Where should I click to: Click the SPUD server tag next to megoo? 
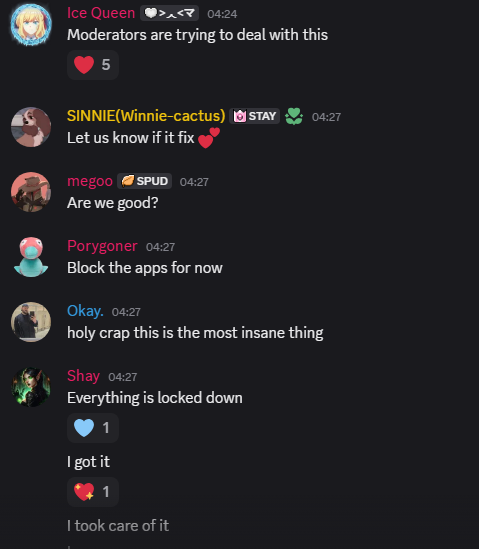(x=144, y=181)
